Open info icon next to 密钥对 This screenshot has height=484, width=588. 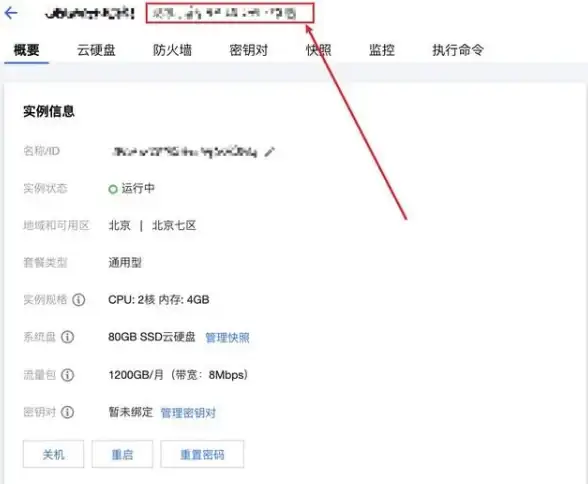68,412
